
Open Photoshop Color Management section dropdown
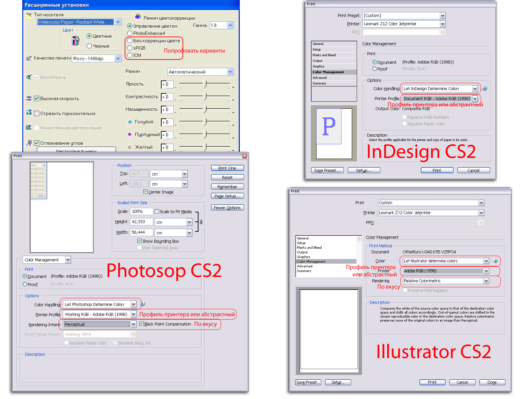pyautogui.click(x=68, y=260)
